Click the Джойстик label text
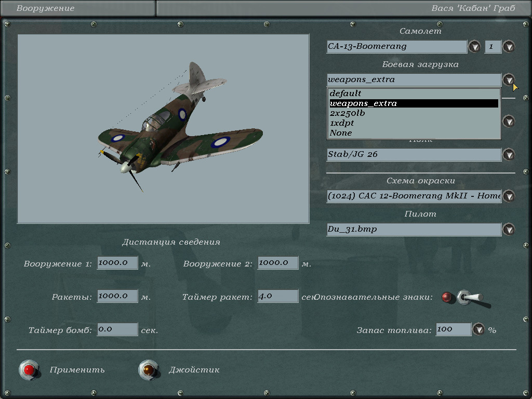 194,370
